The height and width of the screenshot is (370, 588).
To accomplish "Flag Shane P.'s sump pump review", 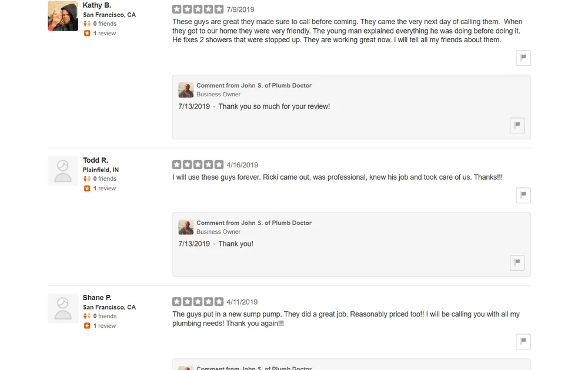I will pyautogui.click(x=523, y=341).
